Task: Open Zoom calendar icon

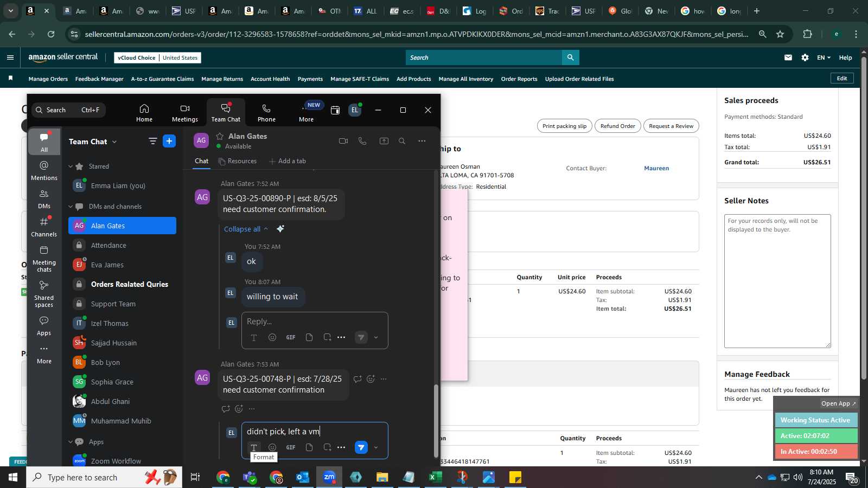Action: (335, 110)
